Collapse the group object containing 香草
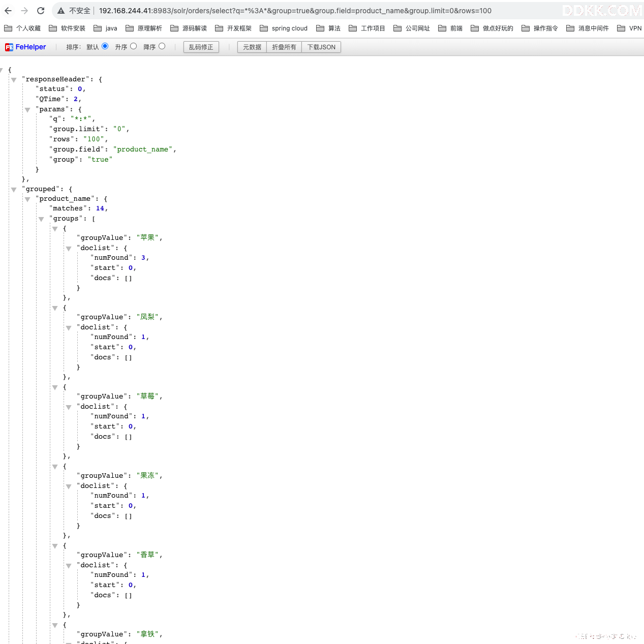 [x=55, y=546]
